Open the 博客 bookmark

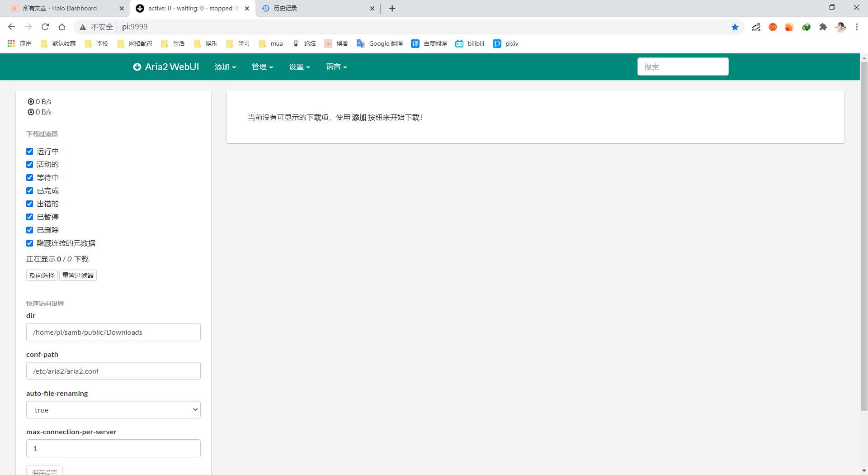pos(336,43)
